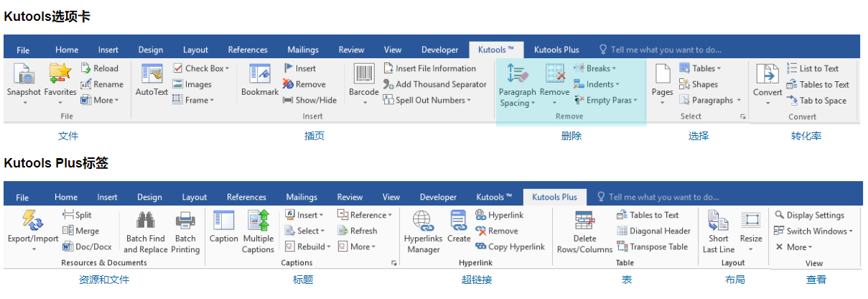Type in the Tell me search box
This screenshot has width=868, height=299.
[666, 50]
